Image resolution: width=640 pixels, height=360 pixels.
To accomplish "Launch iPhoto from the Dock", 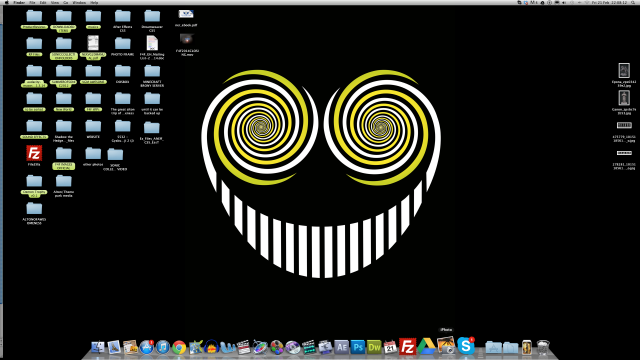I will tap(446, 345).
